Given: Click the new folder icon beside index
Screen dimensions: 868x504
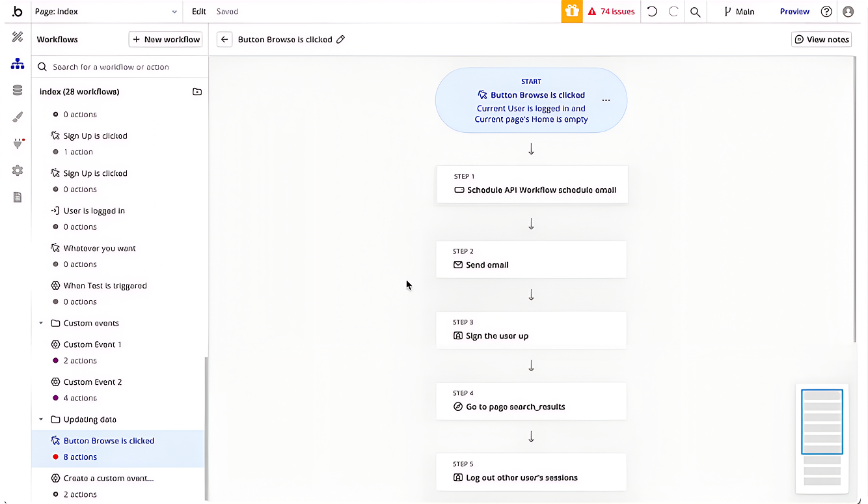Looking at the screenshot, I should 197,92.
